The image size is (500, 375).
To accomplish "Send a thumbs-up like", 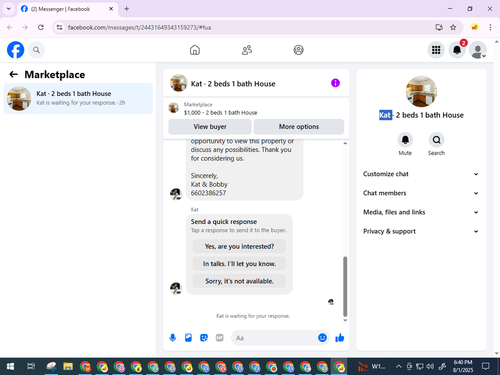I will (x=340, y=338).
